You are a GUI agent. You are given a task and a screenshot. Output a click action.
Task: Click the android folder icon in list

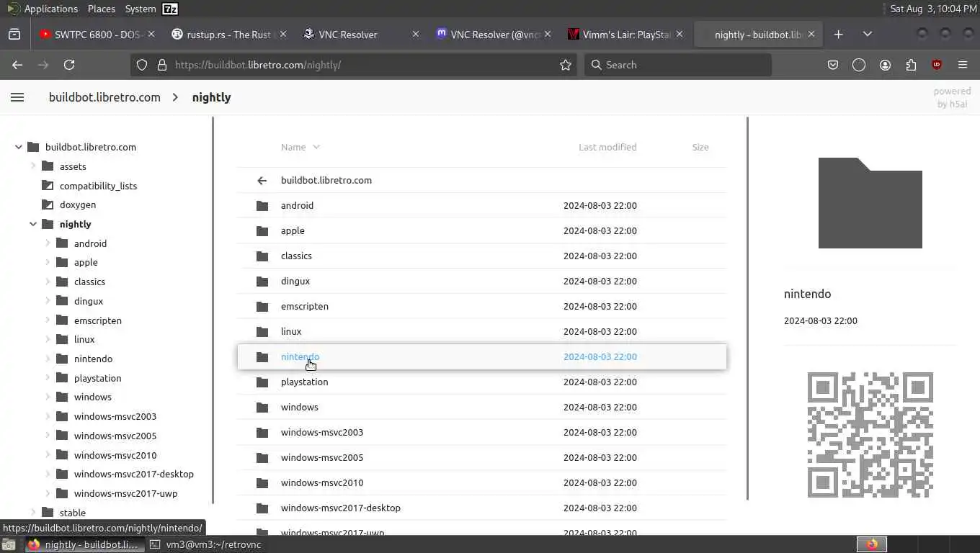click(262, 206)
